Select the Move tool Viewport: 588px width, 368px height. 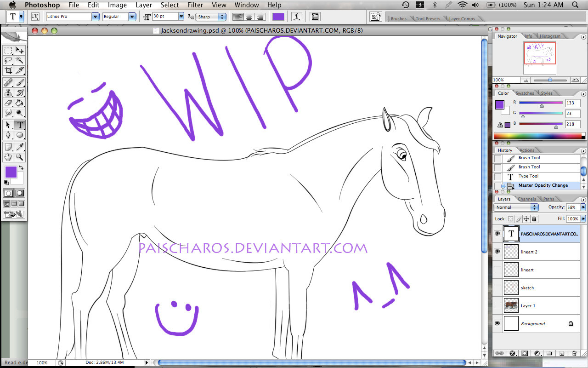coord(20,51)
